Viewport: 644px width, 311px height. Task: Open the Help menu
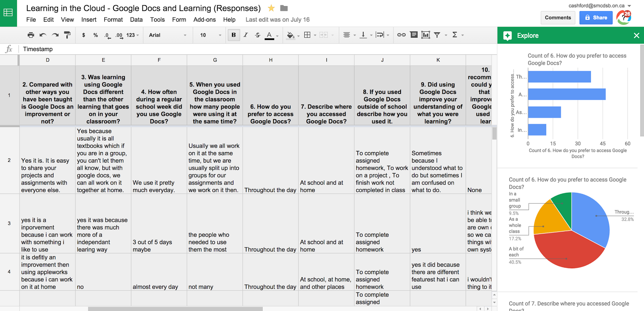[x=229, y=19]
